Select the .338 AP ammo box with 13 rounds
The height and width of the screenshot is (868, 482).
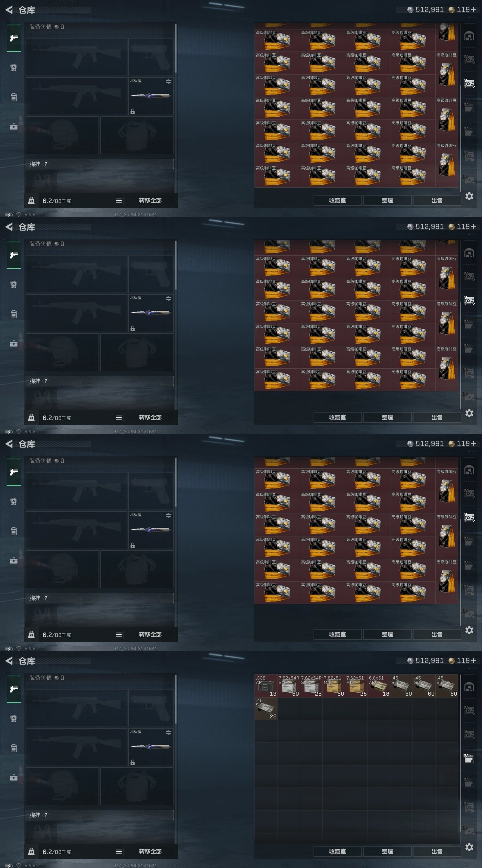pyautogui.click(x=266, y=686)
